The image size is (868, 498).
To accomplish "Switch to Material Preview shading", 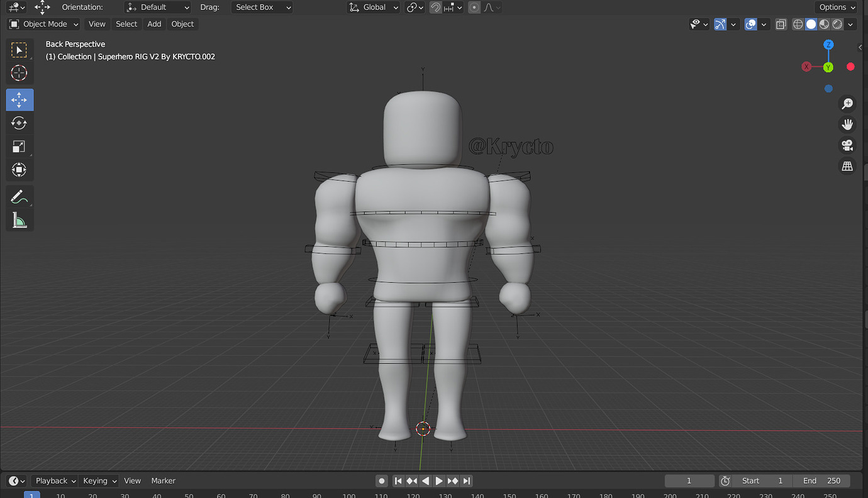I will [x=823, y=24].
